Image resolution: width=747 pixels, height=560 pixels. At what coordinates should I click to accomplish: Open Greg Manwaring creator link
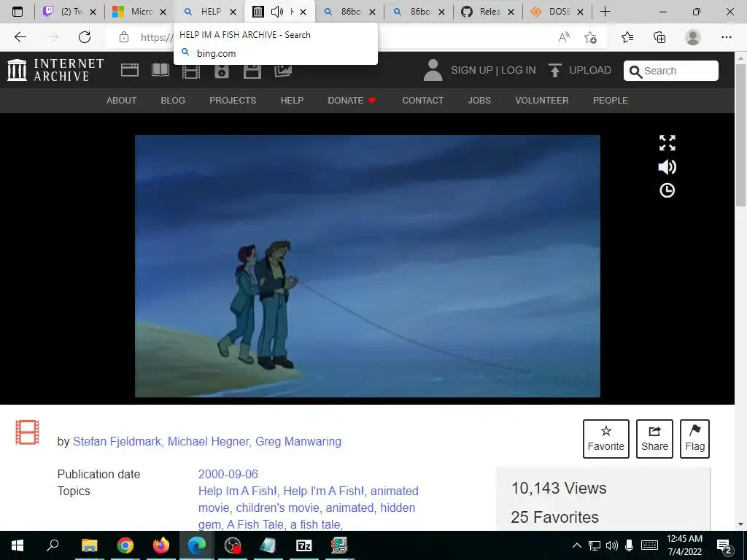pos(298,441)
